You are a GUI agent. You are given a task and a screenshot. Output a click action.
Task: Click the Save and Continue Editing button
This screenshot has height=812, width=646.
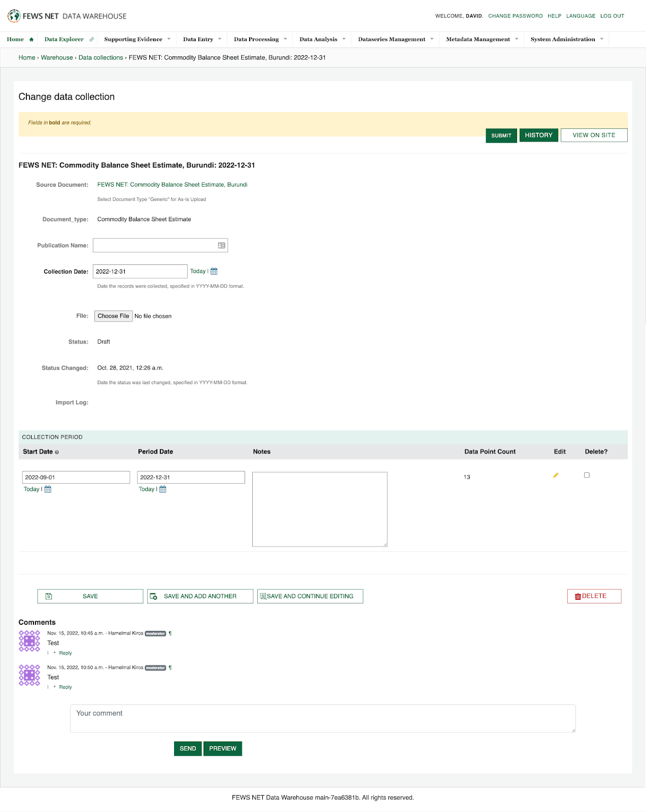(x=310, y=596)
